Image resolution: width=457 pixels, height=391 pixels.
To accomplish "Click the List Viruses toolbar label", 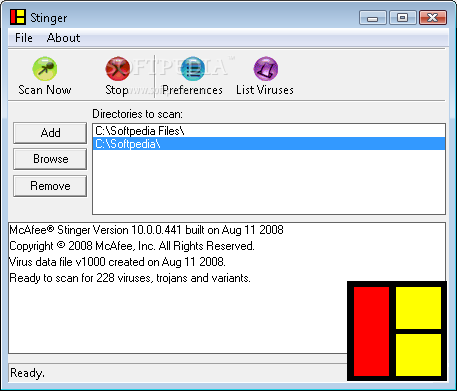I will click(265, 90).
